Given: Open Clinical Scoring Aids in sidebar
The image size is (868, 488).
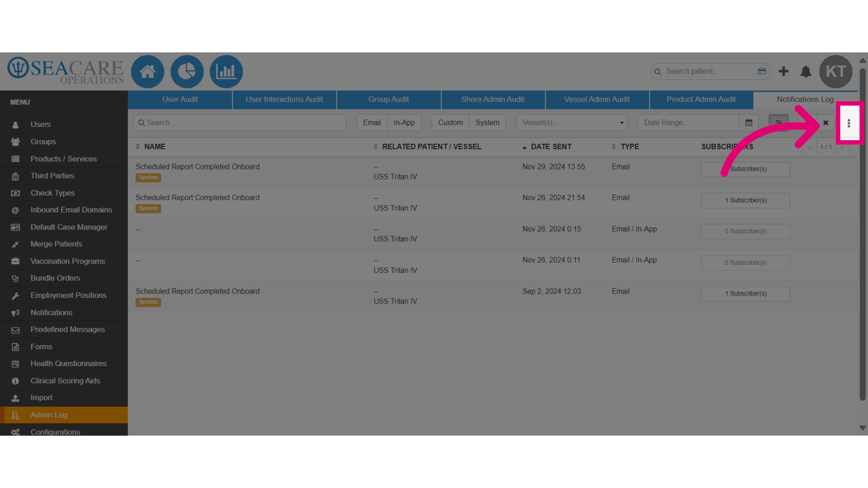Looking at the screenshot, I should pos(64,380).
